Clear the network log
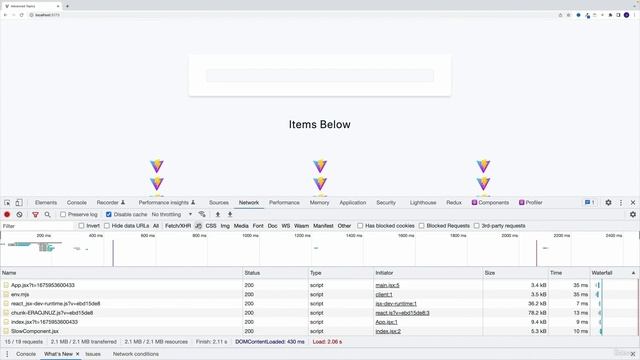640x360 pixels. click(x=19, y=214)
